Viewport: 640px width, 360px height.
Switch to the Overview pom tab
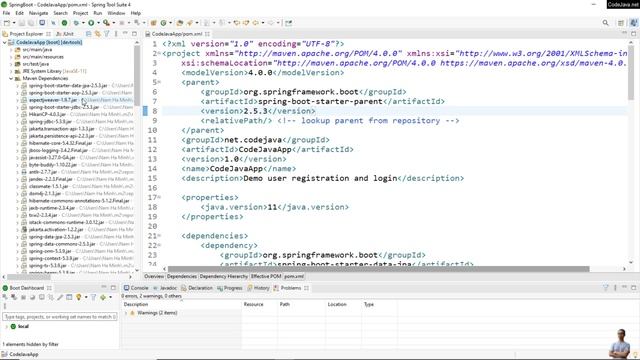click(x=154, y=277)
